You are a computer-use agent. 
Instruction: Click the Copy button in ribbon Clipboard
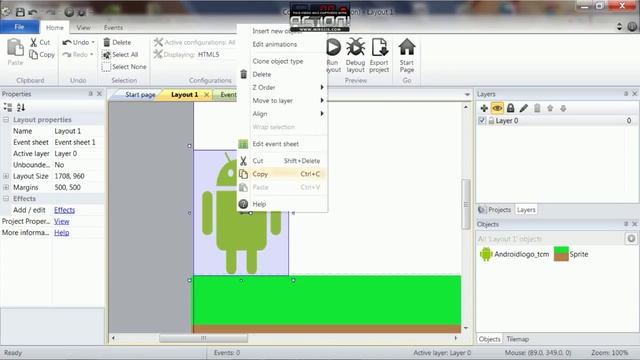click(x=42, y=54)
